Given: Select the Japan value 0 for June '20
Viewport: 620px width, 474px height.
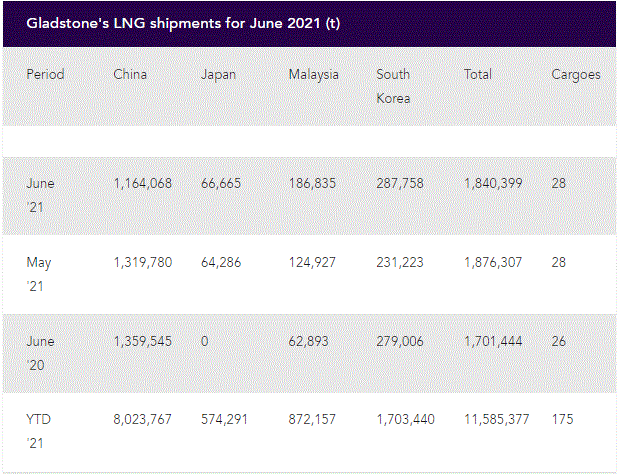Looking at the screenshot, I should 205,341.
